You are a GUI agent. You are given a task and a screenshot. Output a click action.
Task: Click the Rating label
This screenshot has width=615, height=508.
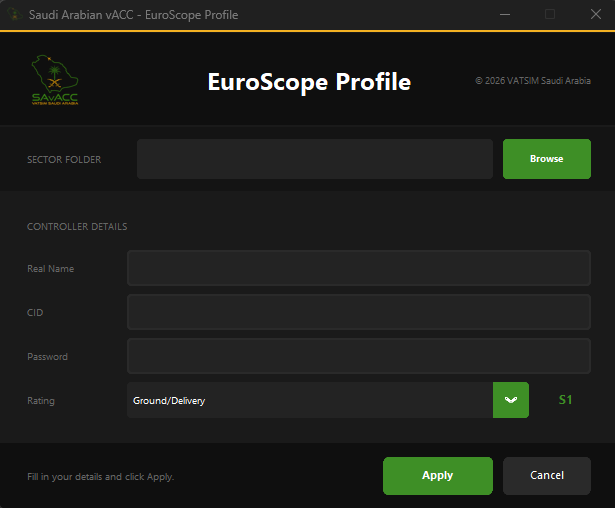(x=41, y=401)
